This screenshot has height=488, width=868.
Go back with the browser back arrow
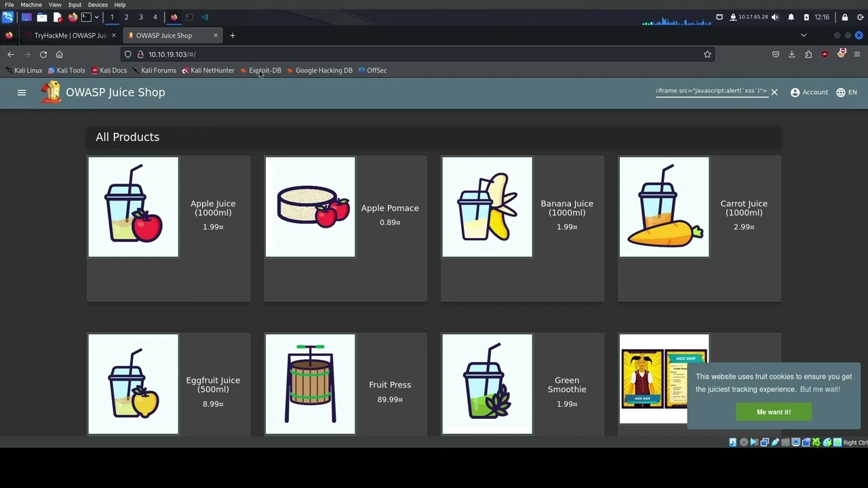11,54
